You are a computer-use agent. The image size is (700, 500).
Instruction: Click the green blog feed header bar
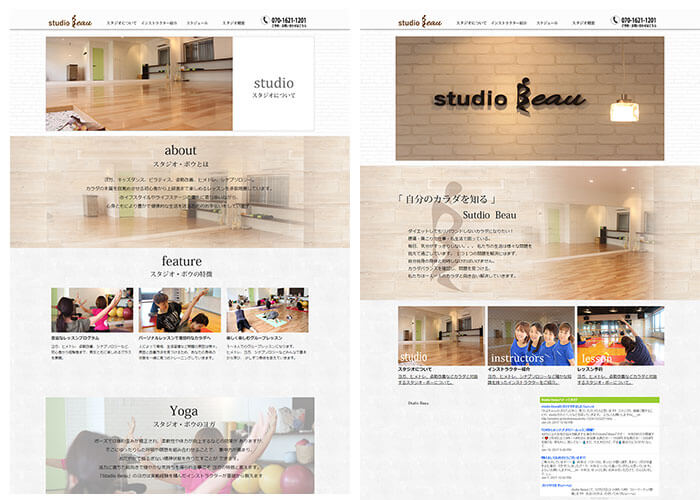[600, 400]
